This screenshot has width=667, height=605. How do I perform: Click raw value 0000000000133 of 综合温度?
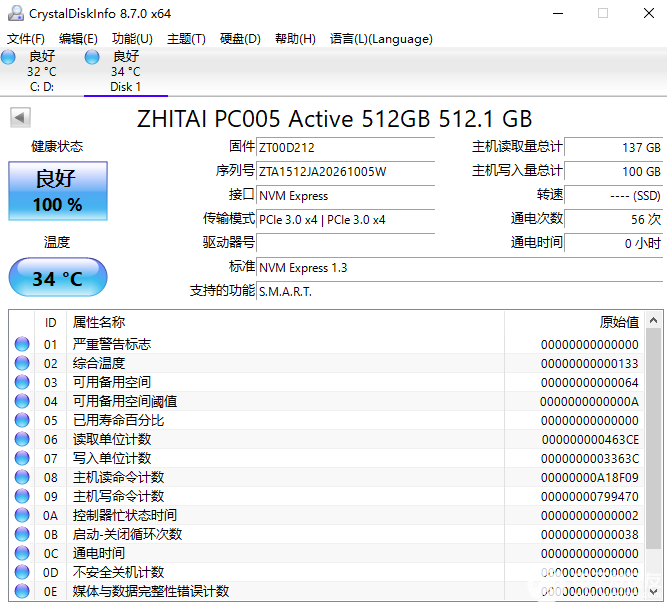(590, 363)
